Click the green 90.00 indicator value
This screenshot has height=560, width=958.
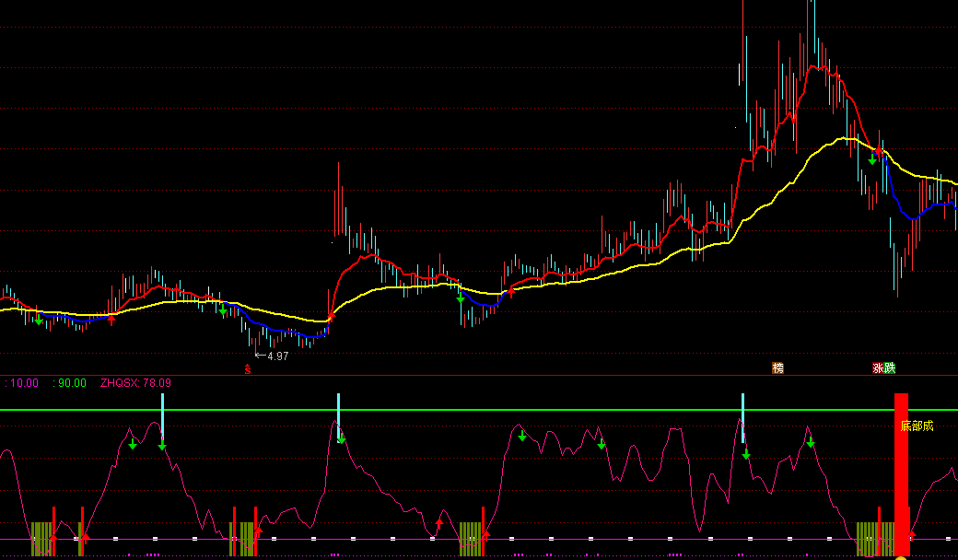70,383
